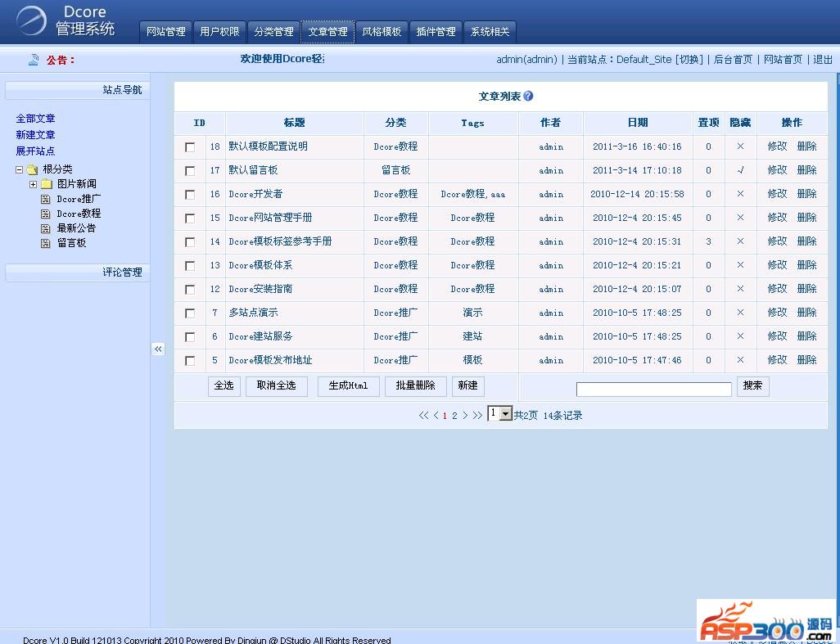Viewport: 840px width, 644px height.
Task: Click the 新建 button
Action: [x=467, y=386]
